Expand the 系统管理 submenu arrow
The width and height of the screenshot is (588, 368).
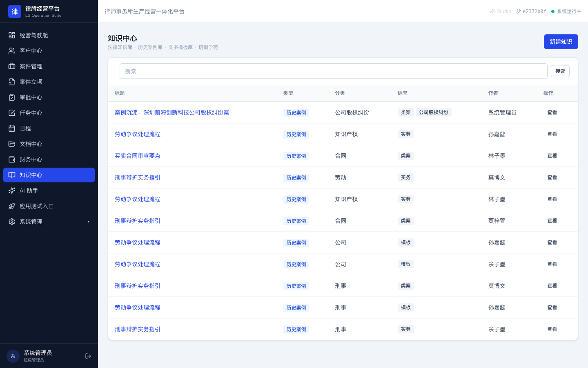point(89,222)
